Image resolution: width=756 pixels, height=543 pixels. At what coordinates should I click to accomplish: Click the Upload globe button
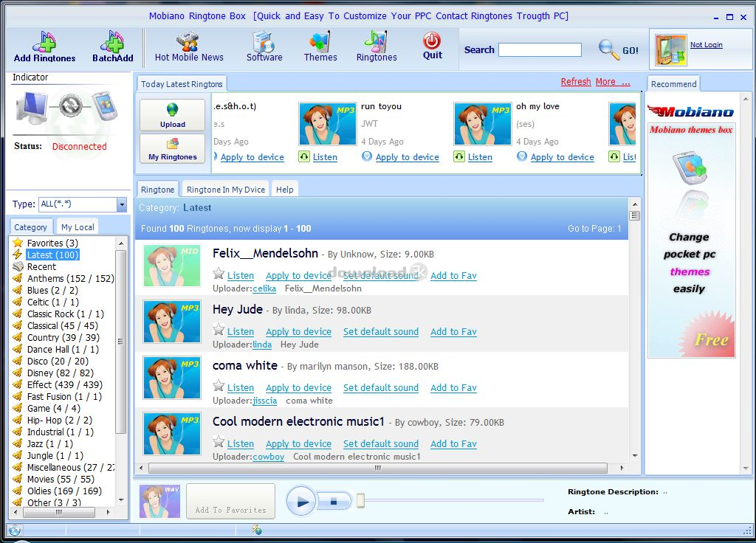coord(173,115)
